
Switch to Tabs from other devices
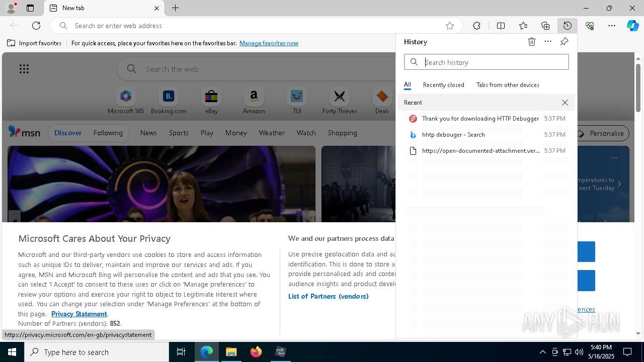[x=508, y=85]
